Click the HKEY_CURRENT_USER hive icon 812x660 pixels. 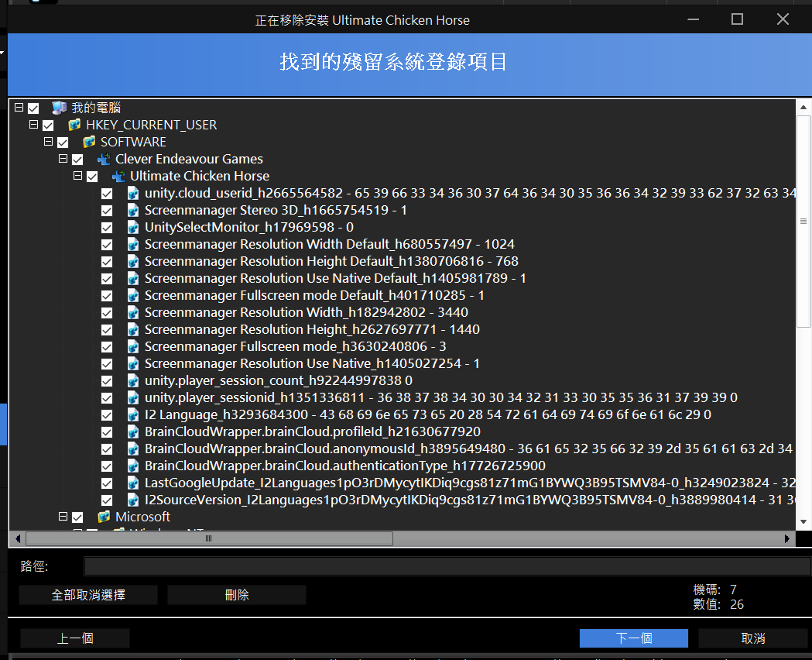click(74, 125)
